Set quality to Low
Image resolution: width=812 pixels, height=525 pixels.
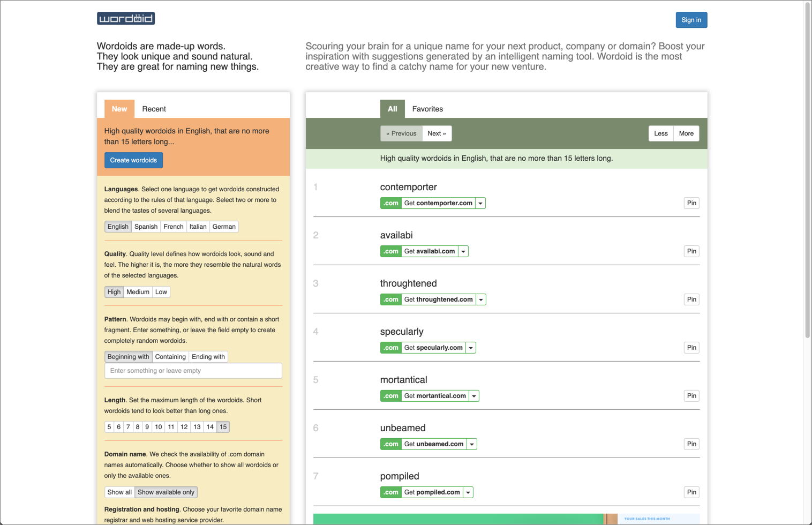click(161, 292)
